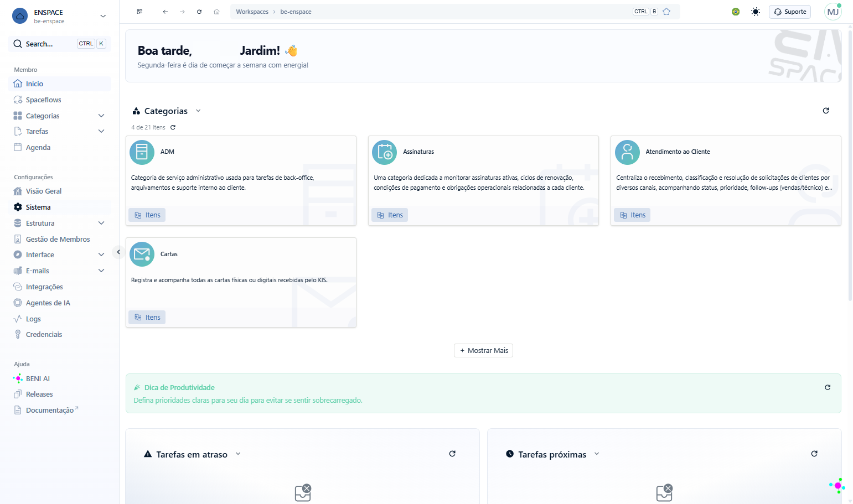853x504 pixels.
Task: Reload page using top bar refresh icon
Action: click(x=199, y=12)
